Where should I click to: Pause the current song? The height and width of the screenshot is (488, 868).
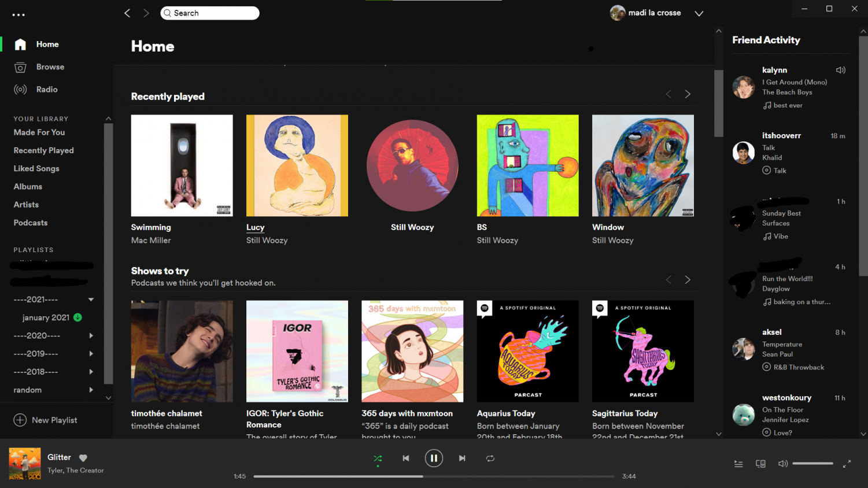[x=434, y=459]
